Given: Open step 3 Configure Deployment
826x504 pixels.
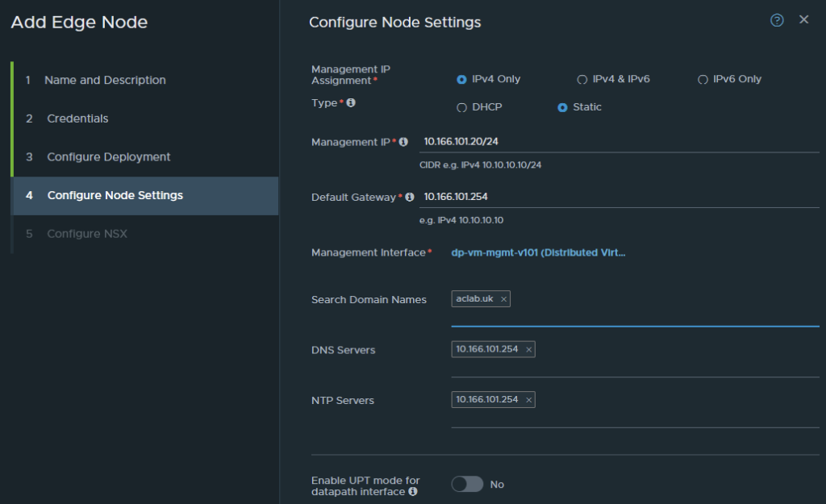Looking at the screenshot, I should (x=108, y=157).
